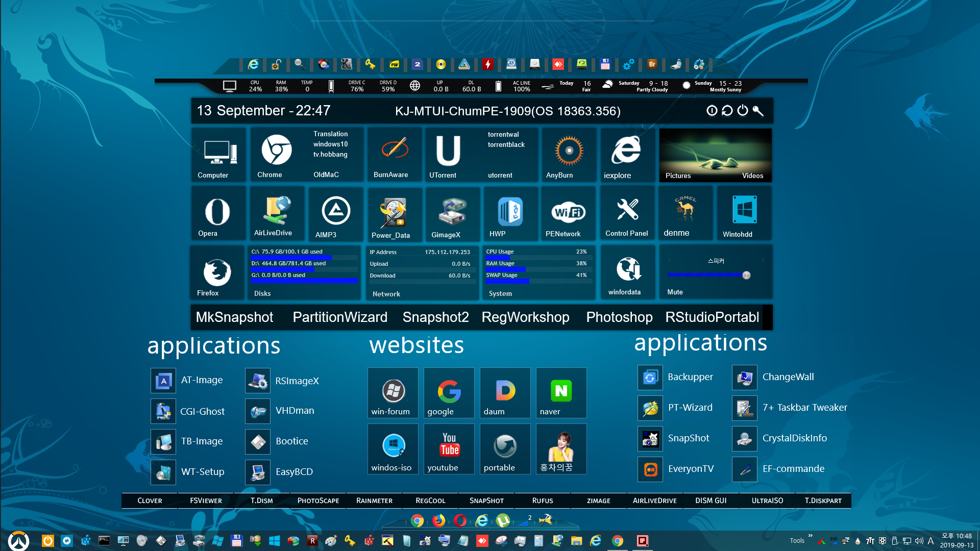The height and width of the screenshot is (551, 980).
Task: Open the Translation link in Chrome tile
Action: [330, 134]
